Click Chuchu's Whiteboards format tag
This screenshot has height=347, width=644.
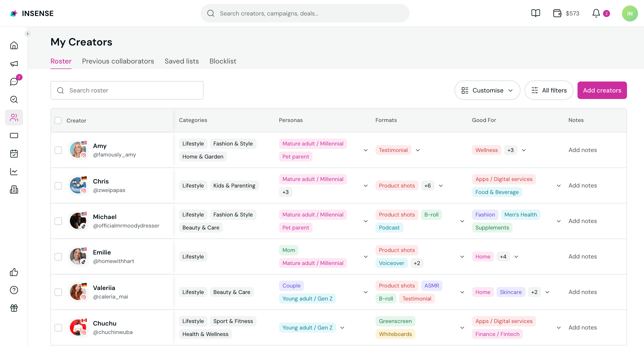pos(395,334)
